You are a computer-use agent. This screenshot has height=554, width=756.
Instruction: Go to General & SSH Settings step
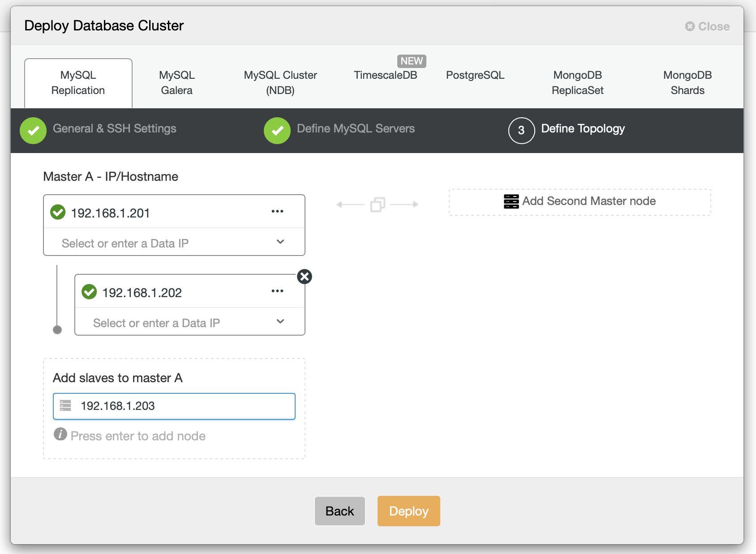115,129
